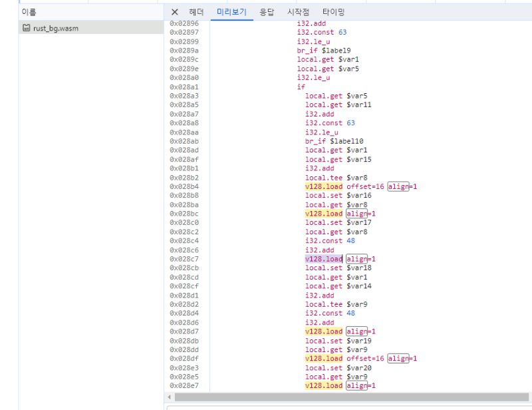Click the selected v128.load at 0x028c7
This screenshot has width=532, height=410.
pyautogui.click(x=324, y=259)
